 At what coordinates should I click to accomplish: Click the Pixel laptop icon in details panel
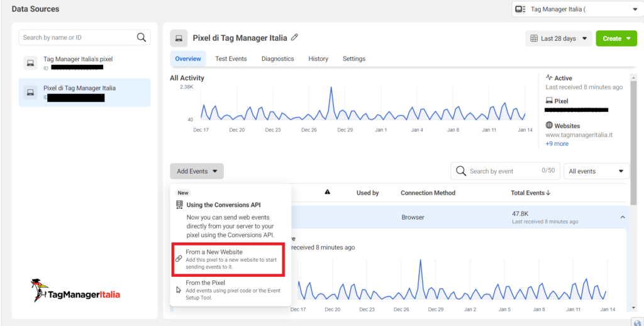click(549, 100)
